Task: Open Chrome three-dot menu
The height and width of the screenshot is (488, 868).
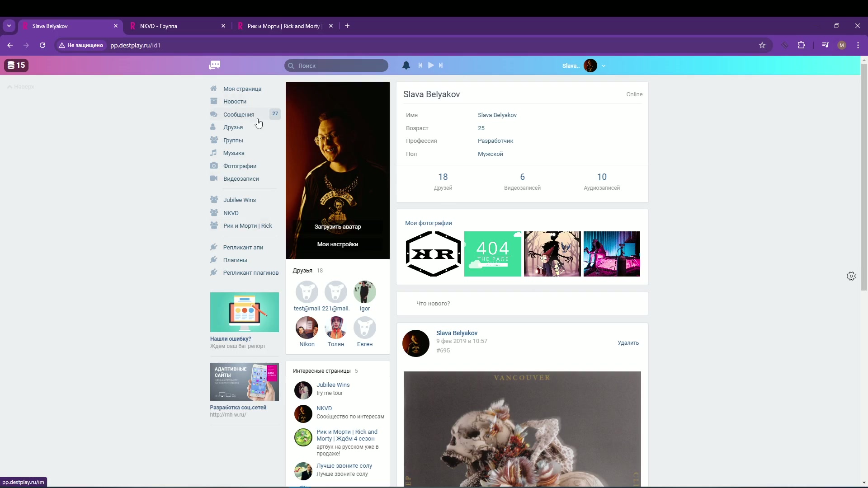Action: [x=858, y=45]
